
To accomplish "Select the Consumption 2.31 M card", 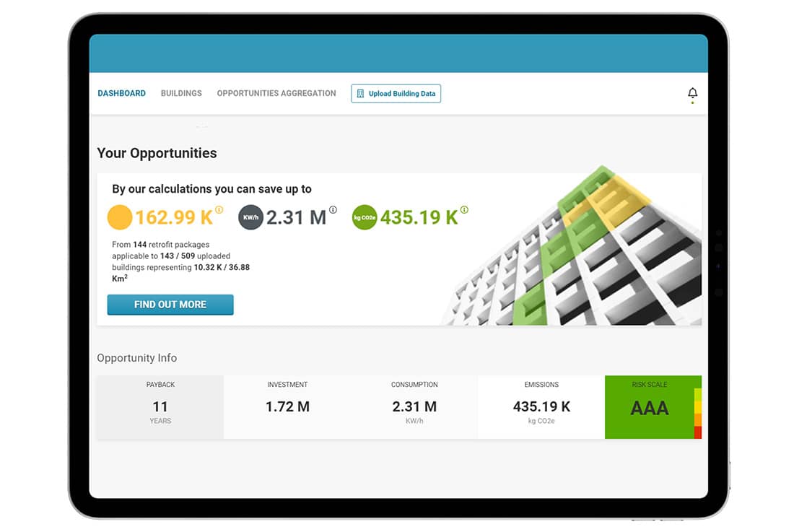I will pos(414,407).
